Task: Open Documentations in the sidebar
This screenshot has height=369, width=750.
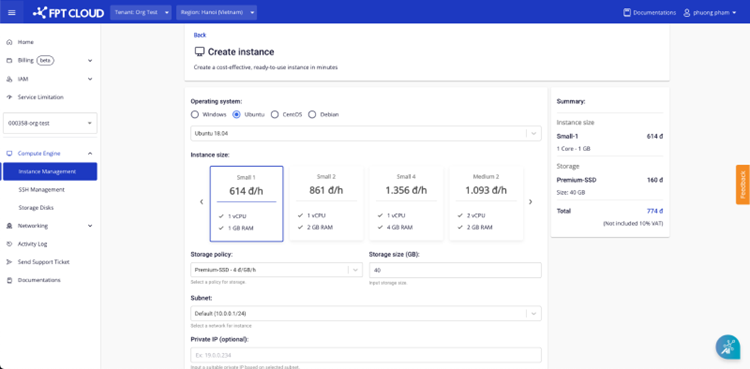Action: coord(39,280)
